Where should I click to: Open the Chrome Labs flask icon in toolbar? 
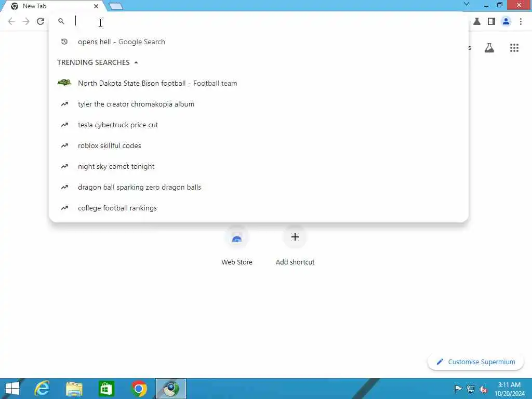point(477,21)
